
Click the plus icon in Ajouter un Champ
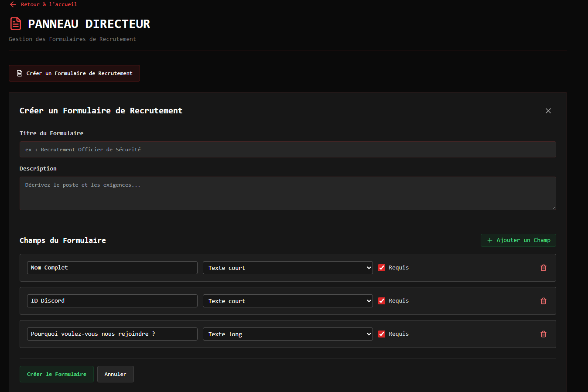[489, 240]
